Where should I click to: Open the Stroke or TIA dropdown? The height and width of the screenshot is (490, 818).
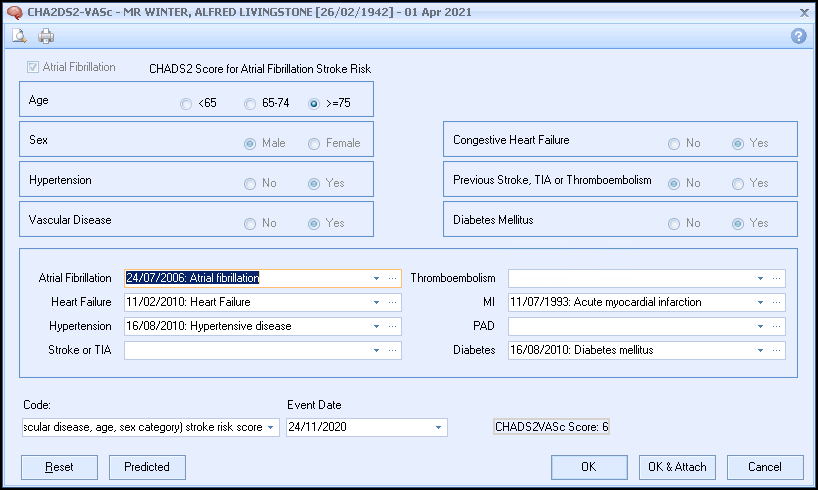point(376,350)
